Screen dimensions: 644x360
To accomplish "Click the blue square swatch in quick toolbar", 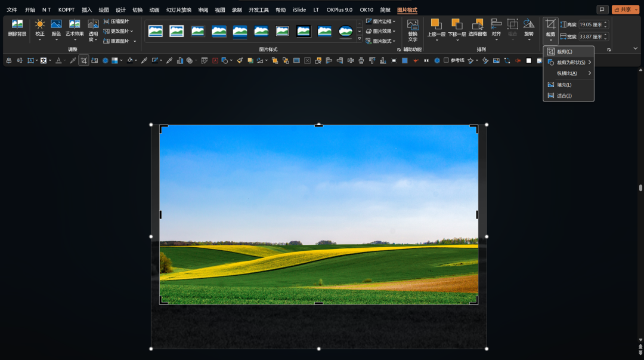I will 404,60.
